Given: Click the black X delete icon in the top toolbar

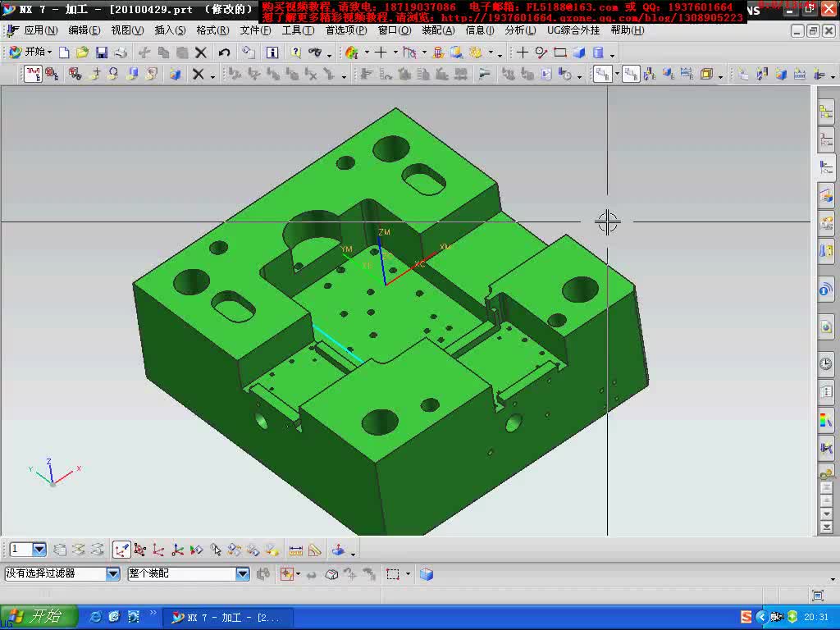Looking at the screenshot, I should (x=201, y=52).
